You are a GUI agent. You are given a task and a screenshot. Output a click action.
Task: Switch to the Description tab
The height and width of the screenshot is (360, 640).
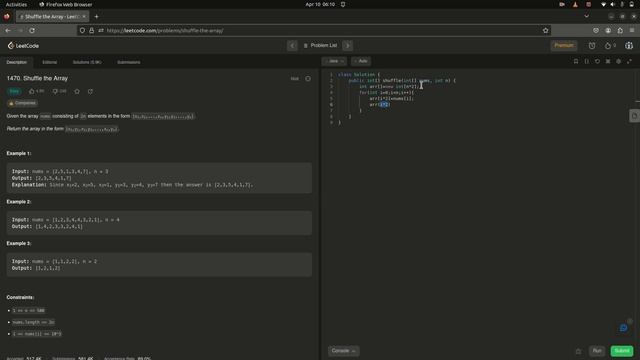pyautogui.click(x=17, y=62)
